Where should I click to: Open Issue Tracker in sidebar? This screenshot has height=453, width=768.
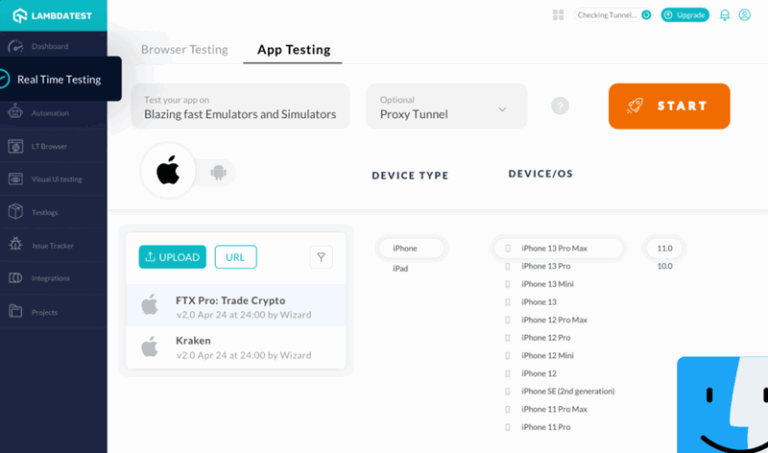pyautogui.click(x=53, y=245)
